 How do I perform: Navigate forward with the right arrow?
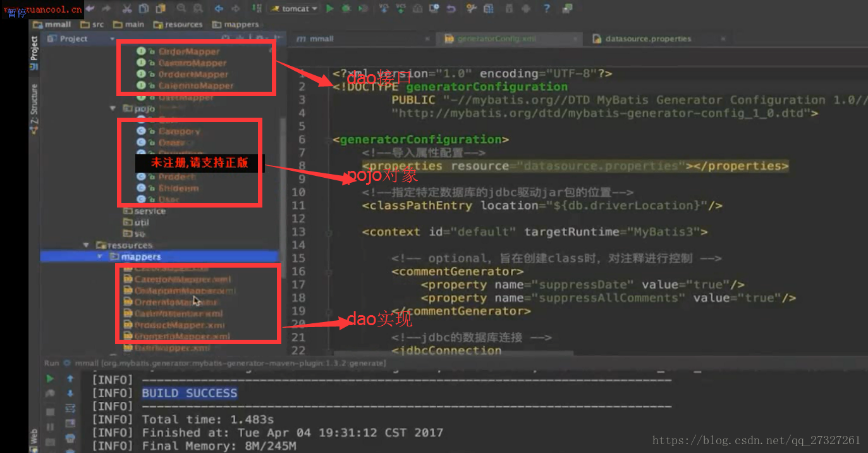click(236, 9)
